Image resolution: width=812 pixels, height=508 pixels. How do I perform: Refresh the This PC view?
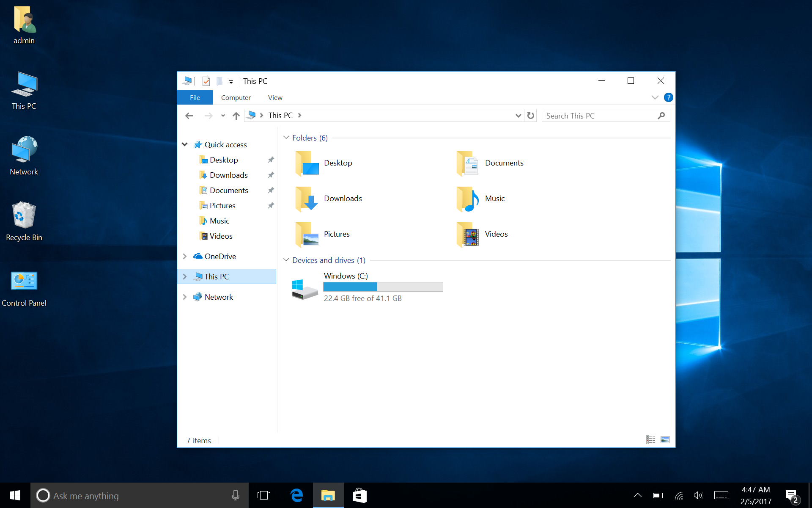pos(530,116)
